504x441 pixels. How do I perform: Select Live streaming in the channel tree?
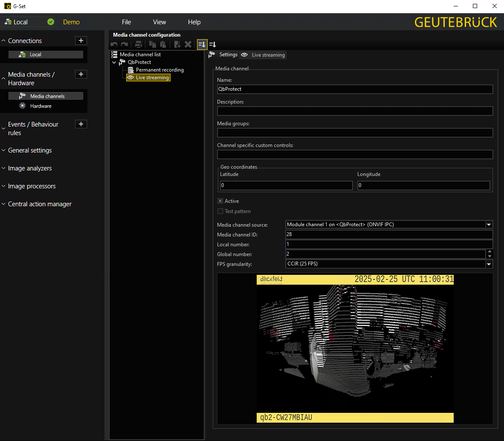point(152,78)
